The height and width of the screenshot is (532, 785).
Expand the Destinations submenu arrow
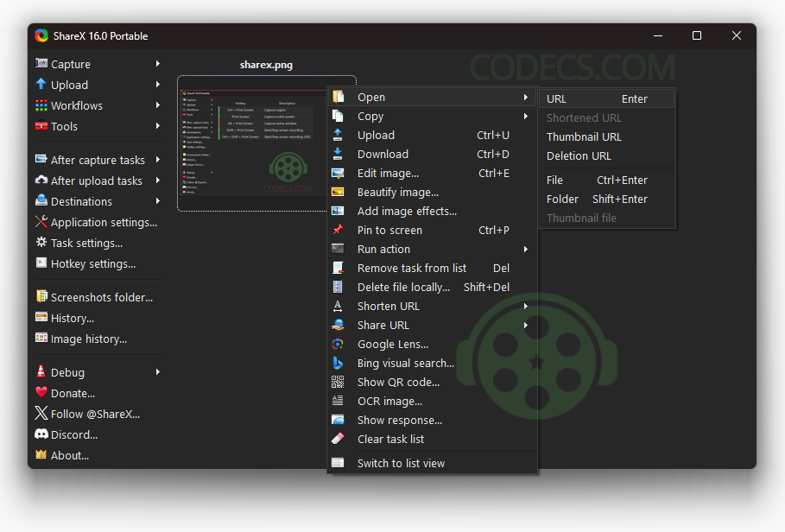[158, 200]
